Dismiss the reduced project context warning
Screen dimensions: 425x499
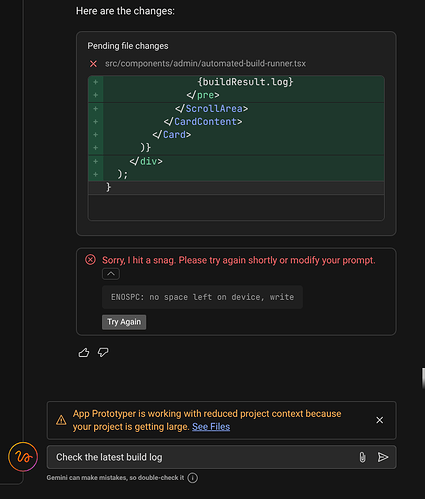(379, 420)
